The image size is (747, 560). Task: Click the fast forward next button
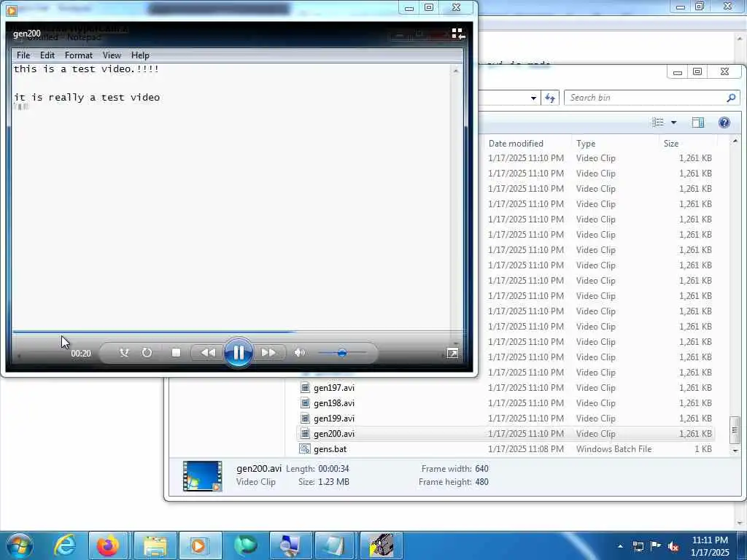(269, 353)
